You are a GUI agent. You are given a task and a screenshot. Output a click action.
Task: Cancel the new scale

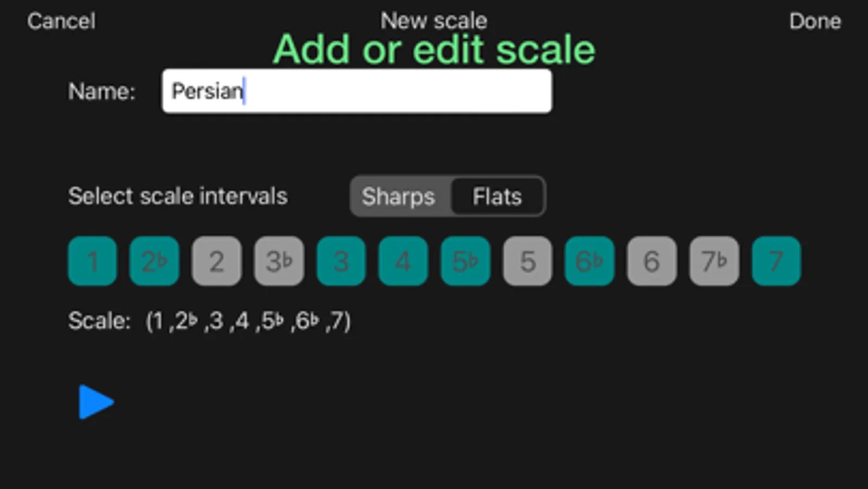click(61, 21)
